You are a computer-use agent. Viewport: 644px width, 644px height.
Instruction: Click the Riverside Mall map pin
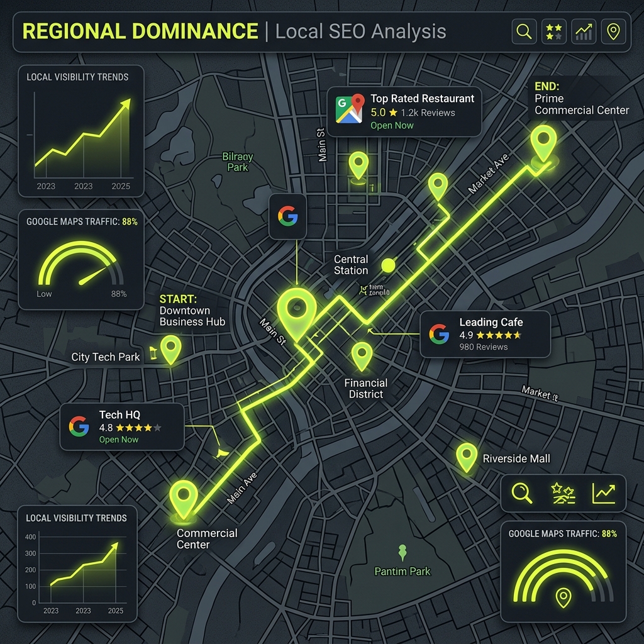[x=467, y=458]
